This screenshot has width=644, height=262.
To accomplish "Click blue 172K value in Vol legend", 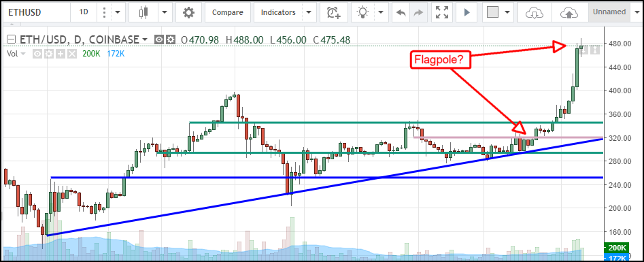I will click(x=116, y=54).
